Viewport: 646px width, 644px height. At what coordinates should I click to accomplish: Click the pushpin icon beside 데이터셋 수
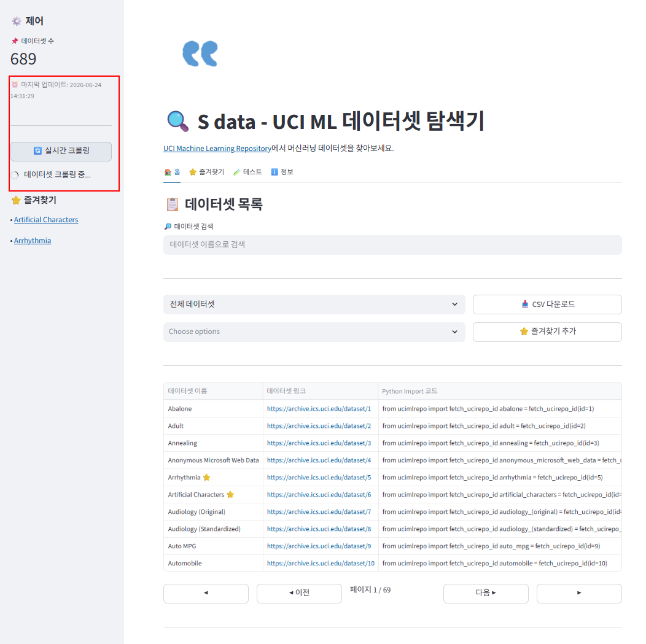point(15,41)
